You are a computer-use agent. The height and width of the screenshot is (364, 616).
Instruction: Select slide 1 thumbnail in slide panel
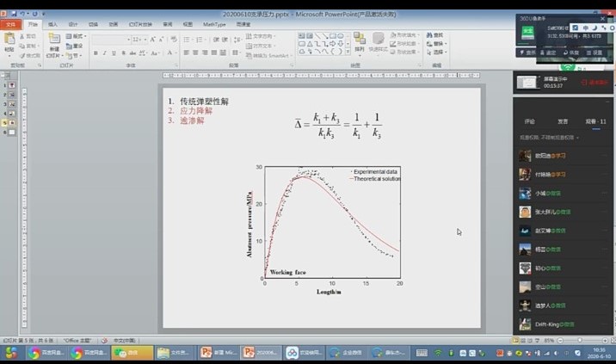coord(12,85)
